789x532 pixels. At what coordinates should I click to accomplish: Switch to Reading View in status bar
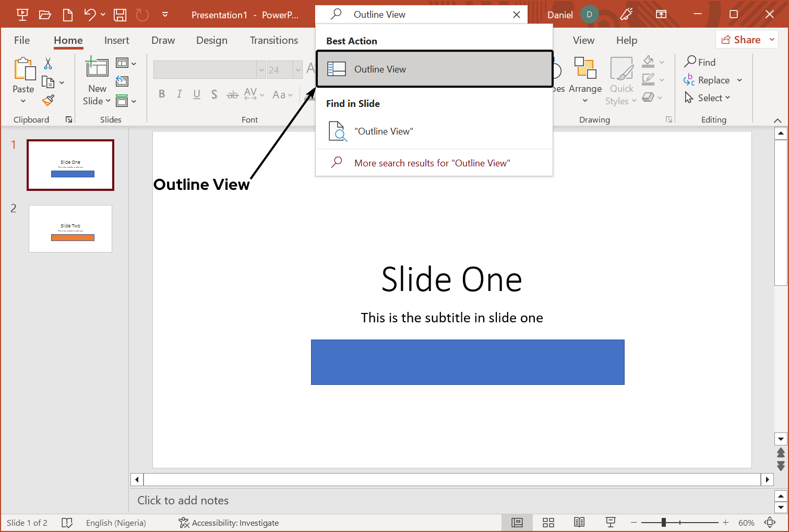tap(579, 523)
